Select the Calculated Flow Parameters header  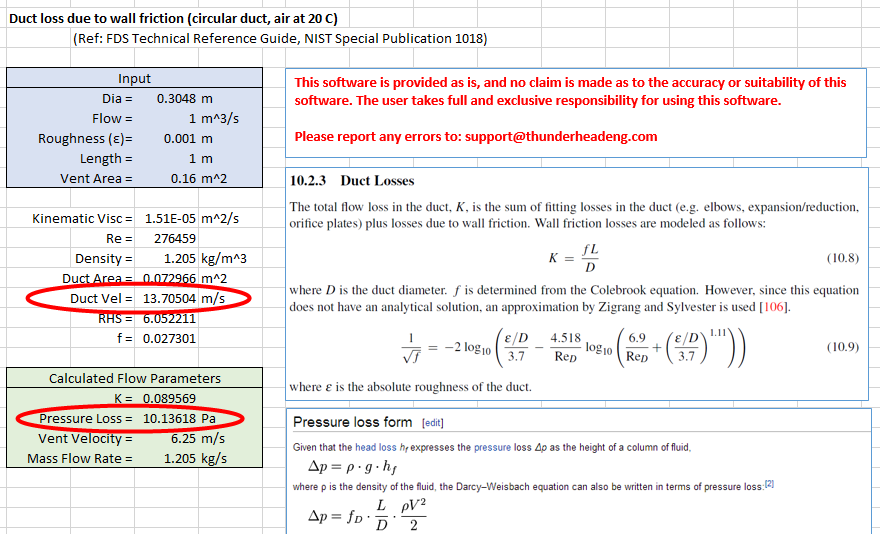point(134,378)
